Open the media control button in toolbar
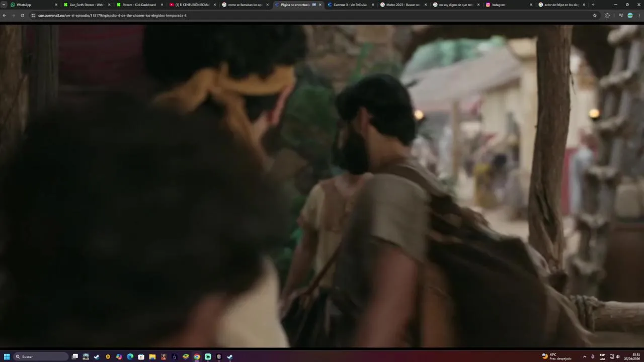This screenshot has height=362, width=644. point(621,16)
